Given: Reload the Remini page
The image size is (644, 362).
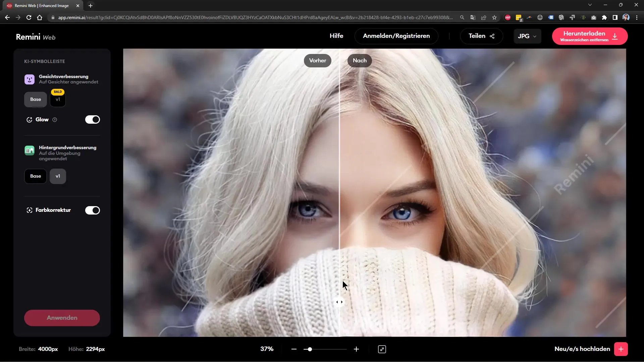Looking at the screenshot, I should tap(29, 17).
